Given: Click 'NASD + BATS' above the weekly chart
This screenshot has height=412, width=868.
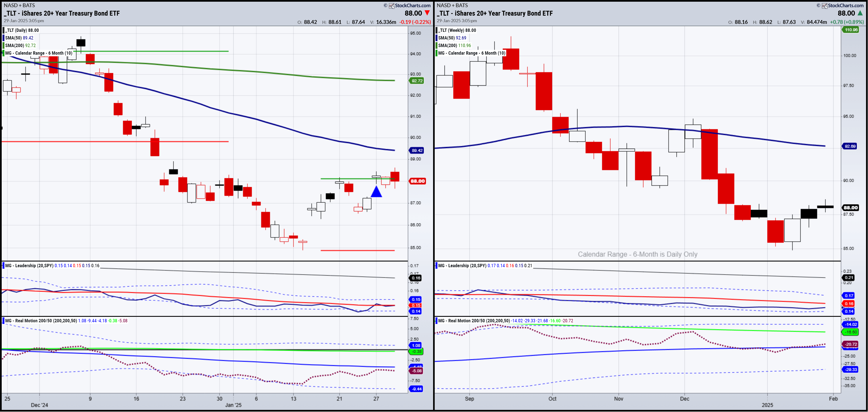Looking at the screenshot, I should [452, 5].
